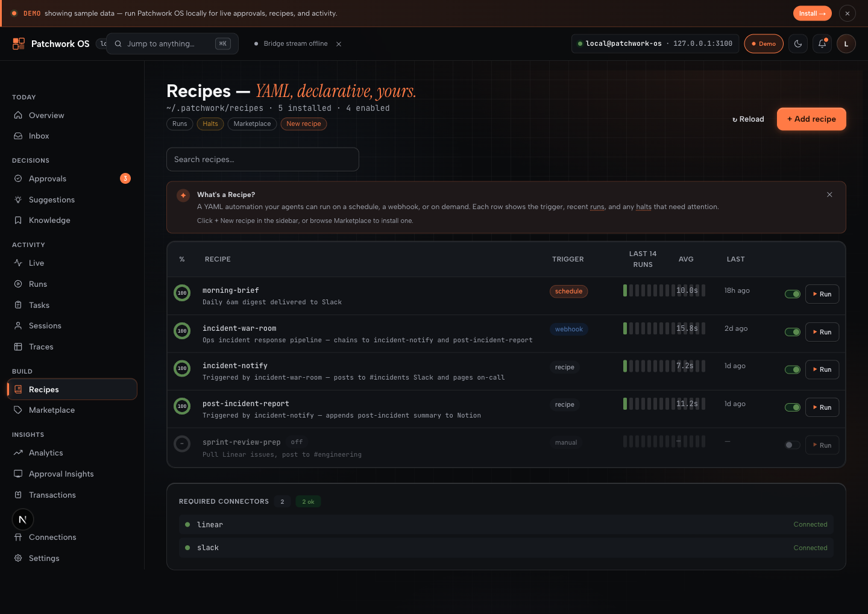Click the slack connector row

click(x=506, y=548)
